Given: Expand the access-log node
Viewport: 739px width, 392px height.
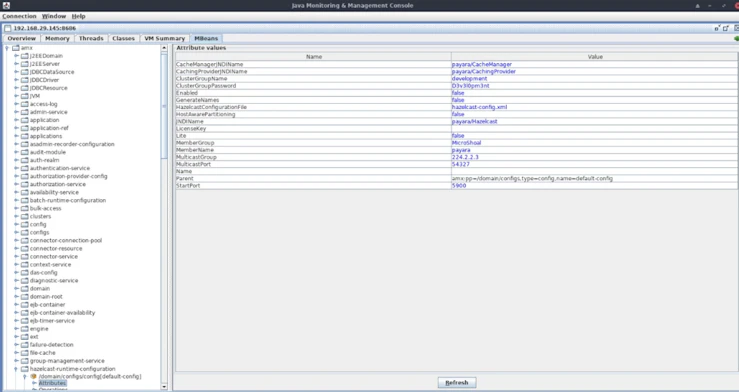Looking at the screenshot, I should point(16,104).
